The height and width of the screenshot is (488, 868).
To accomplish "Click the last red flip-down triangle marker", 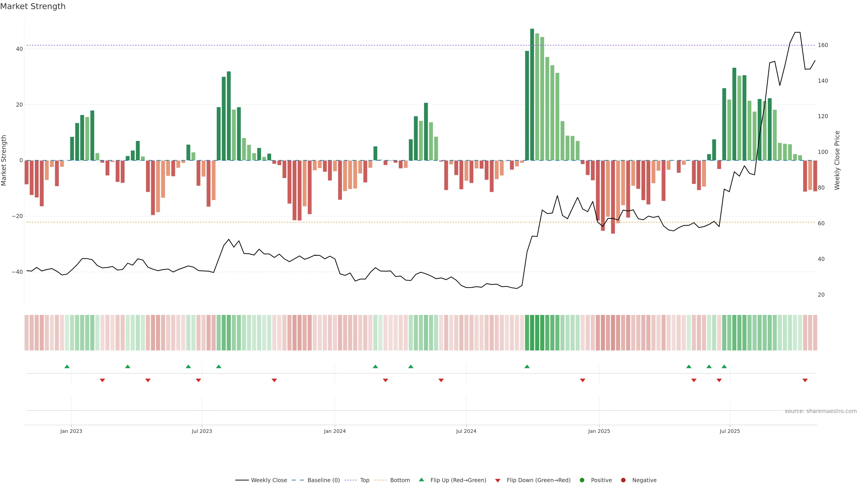I will 805,380.
